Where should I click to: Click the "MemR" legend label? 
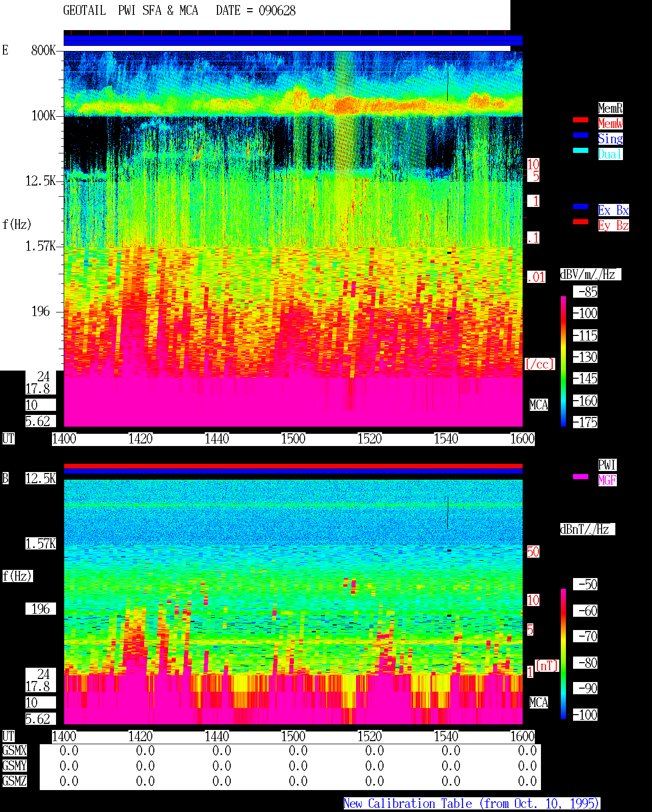pos(610,108)
